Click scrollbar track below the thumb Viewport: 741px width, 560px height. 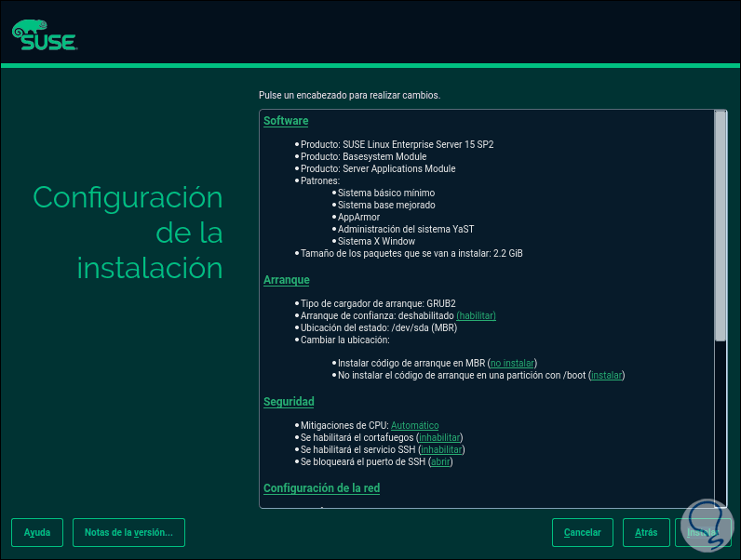(721, 422)
